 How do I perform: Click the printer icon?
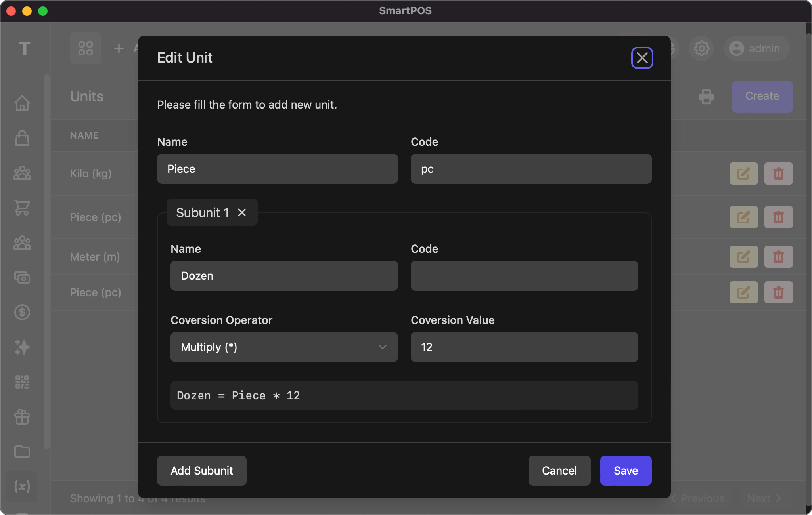tap(707, 96)
